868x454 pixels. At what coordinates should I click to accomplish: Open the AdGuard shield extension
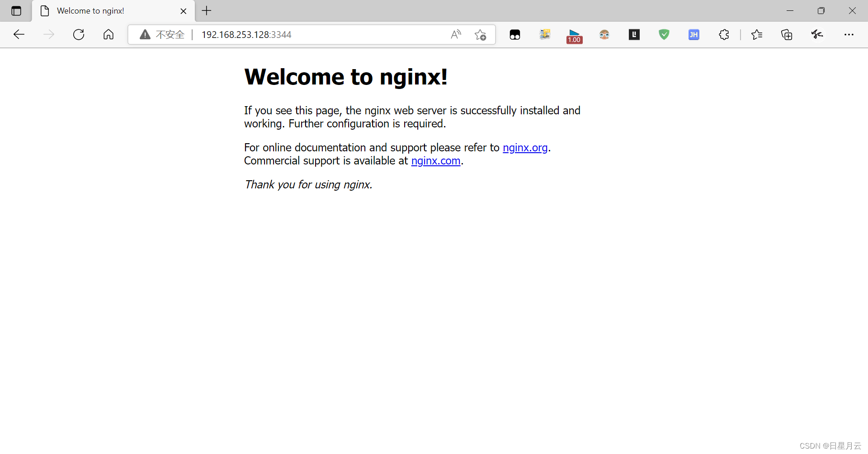coord(664,34)
